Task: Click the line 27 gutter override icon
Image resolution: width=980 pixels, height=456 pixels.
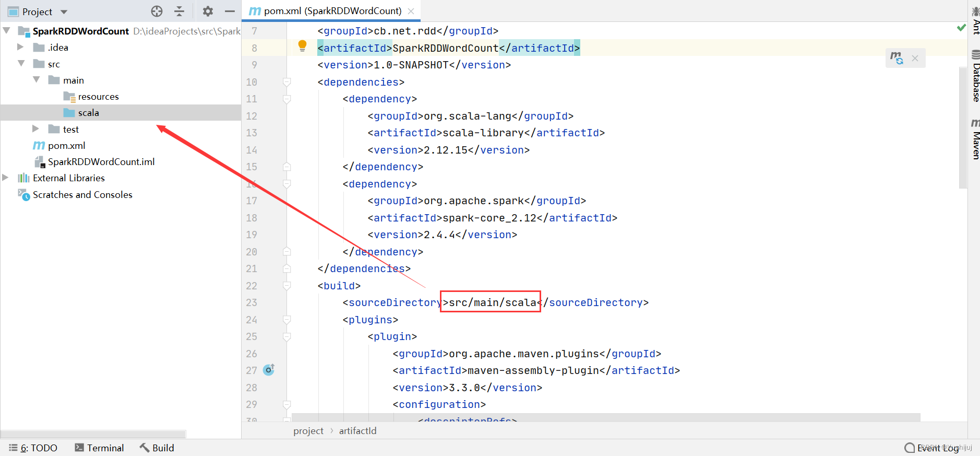Action: [x=269, y=370]
